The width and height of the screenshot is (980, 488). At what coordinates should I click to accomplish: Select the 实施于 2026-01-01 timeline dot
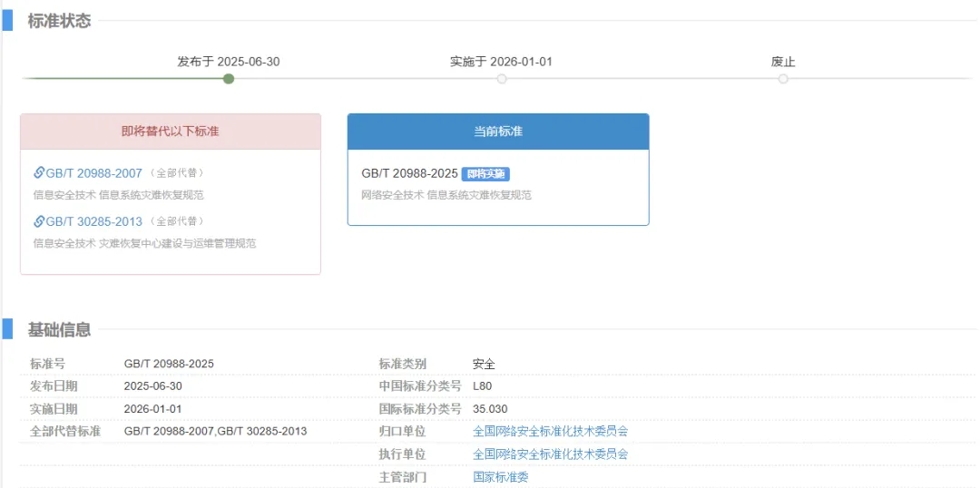(501, 79)
